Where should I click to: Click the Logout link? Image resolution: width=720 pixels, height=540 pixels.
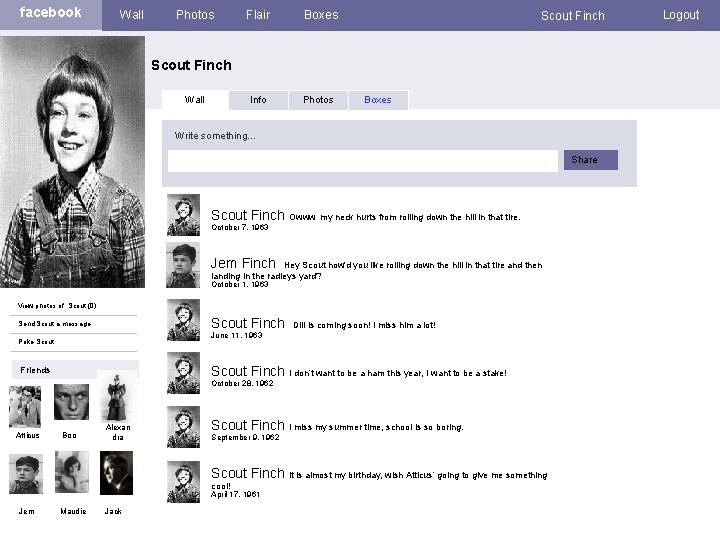(x=681, y=15)
